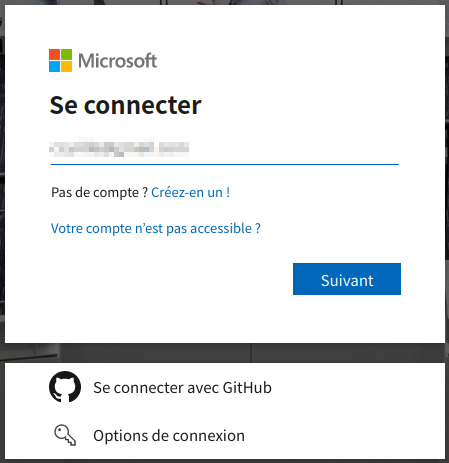Select the blurred email address text

tap(119, 148)
